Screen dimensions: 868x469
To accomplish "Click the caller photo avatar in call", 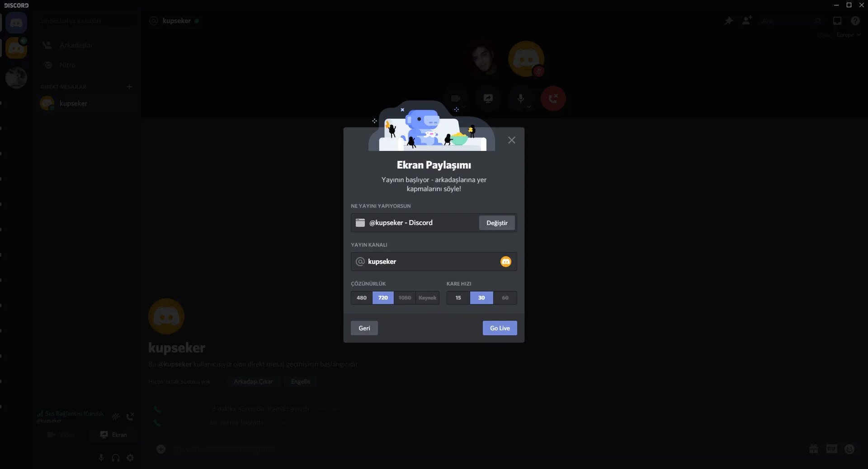I will pyautogui.click(x=482, y=59).
